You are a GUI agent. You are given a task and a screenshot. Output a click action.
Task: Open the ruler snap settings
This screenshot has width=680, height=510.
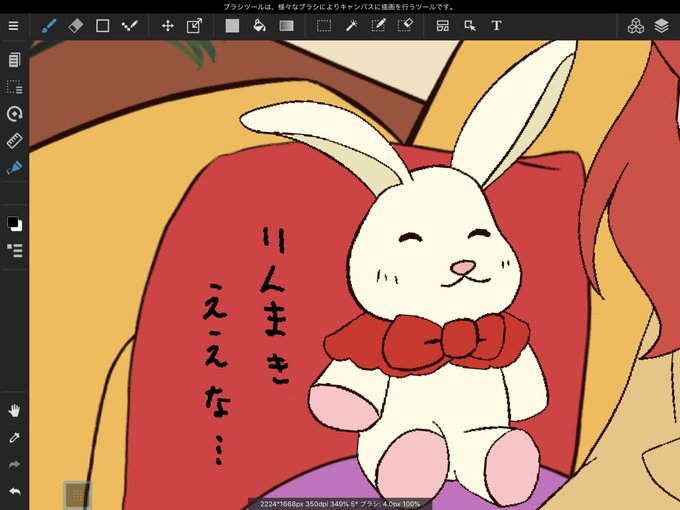14,141
